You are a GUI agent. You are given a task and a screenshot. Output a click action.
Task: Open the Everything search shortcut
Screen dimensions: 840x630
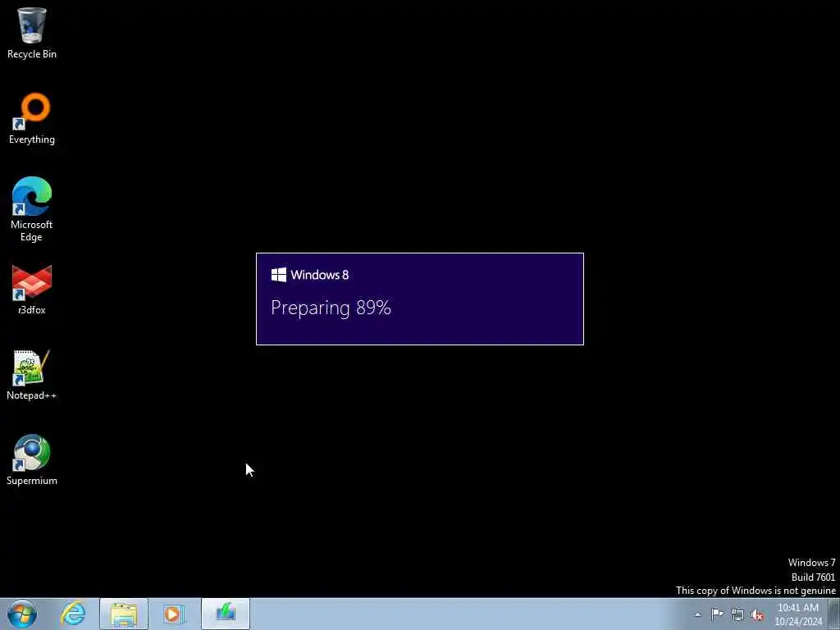32,118
